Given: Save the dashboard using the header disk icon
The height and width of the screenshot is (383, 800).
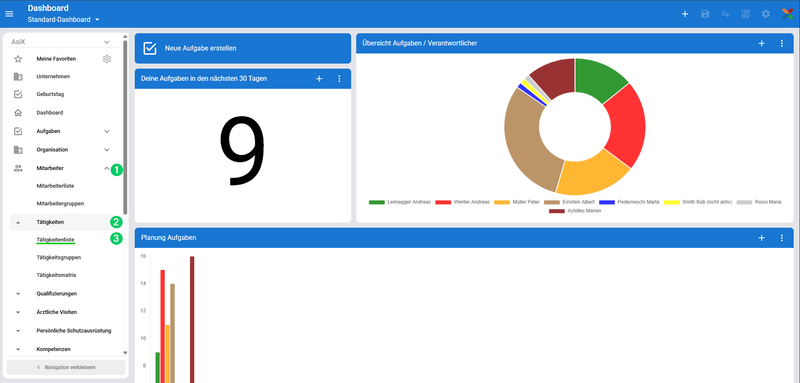Looking at the screenshot, I should click(x=705, y=14).
